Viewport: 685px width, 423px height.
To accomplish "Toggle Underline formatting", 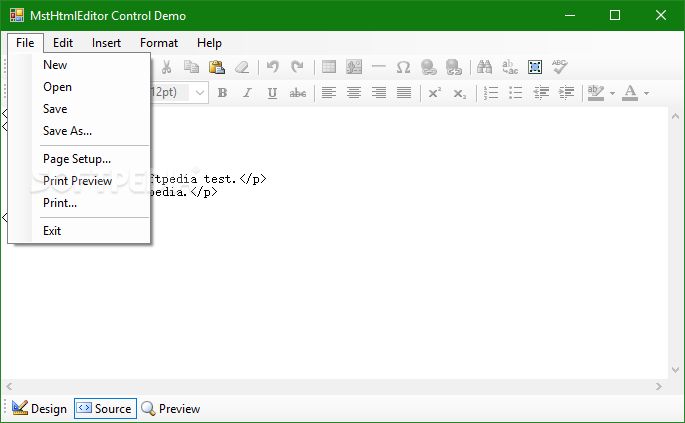I will (x=272, y=93).
